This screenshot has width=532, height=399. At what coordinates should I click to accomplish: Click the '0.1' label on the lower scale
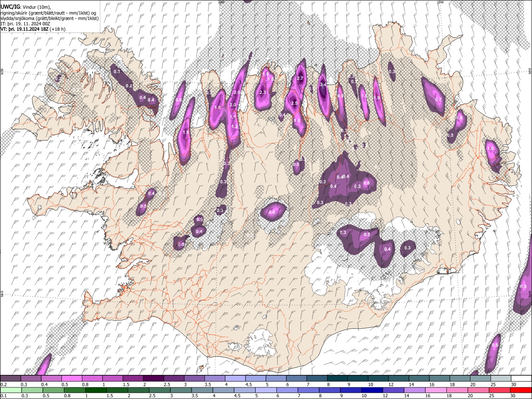click(x=4, y=396)
